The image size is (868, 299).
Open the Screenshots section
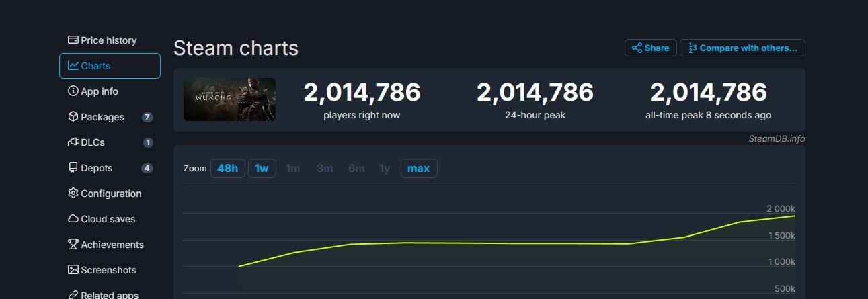110,270
